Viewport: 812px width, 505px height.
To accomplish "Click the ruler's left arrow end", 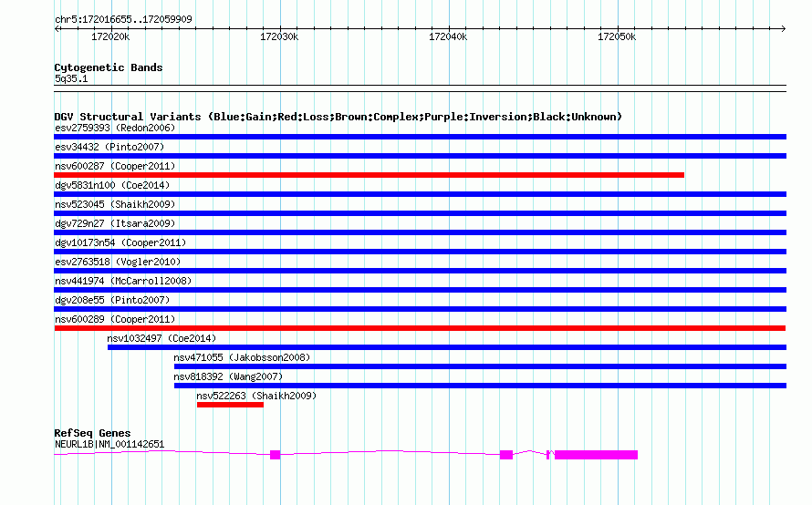I will click(57, 29).
